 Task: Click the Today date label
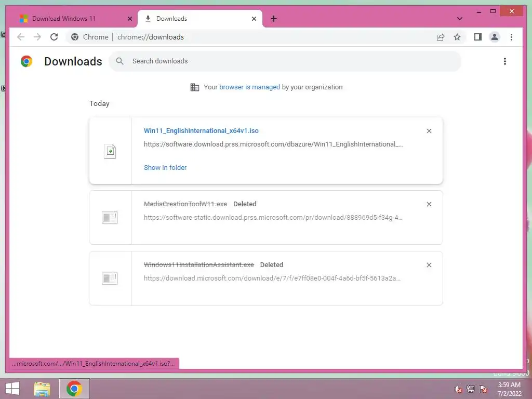(99, 103)
